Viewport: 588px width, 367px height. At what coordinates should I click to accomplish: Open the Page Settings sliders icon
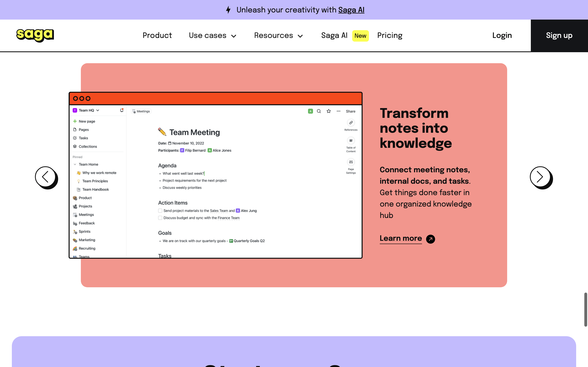(x=351, y=162)
